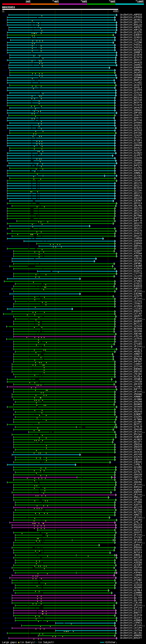Select the UniRef100_C0Z304 label
Screen dimensions: 146x644
[x=131, y=631]
